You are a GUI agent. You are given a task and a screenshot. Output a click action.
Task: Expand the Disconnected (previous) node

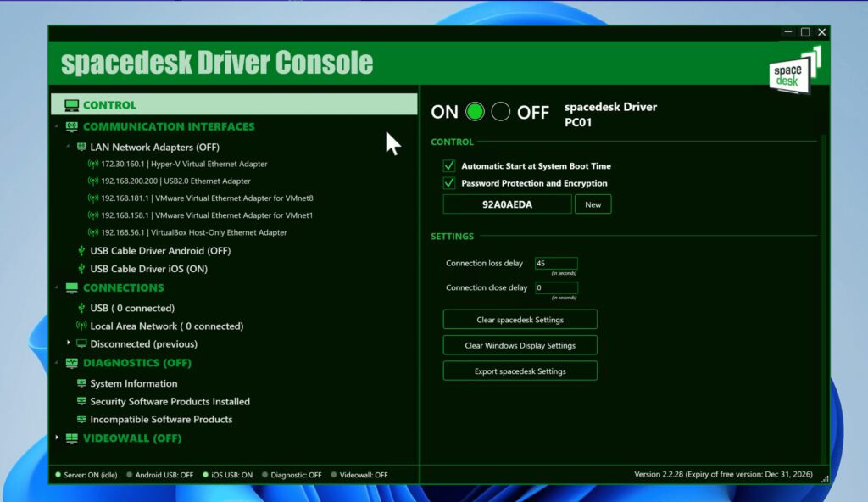pyautogui.click(x=68, y=343)
